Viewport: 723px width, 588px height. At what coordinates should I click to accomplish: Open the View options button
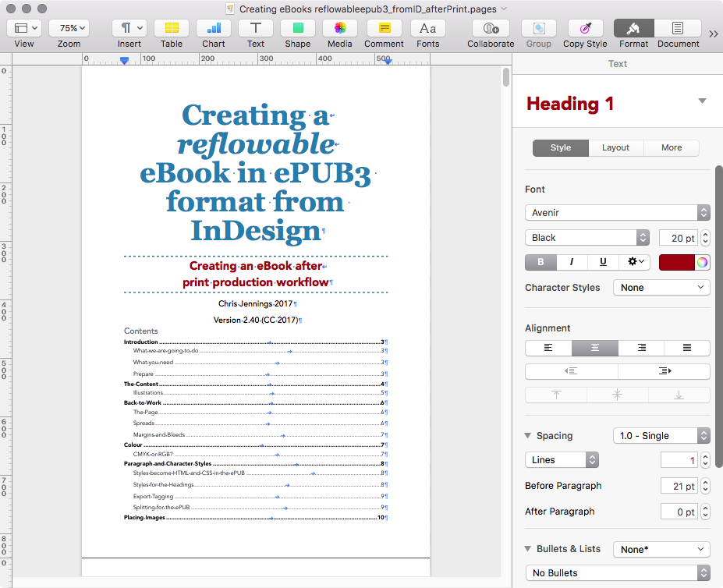click(x=24, y=28)
